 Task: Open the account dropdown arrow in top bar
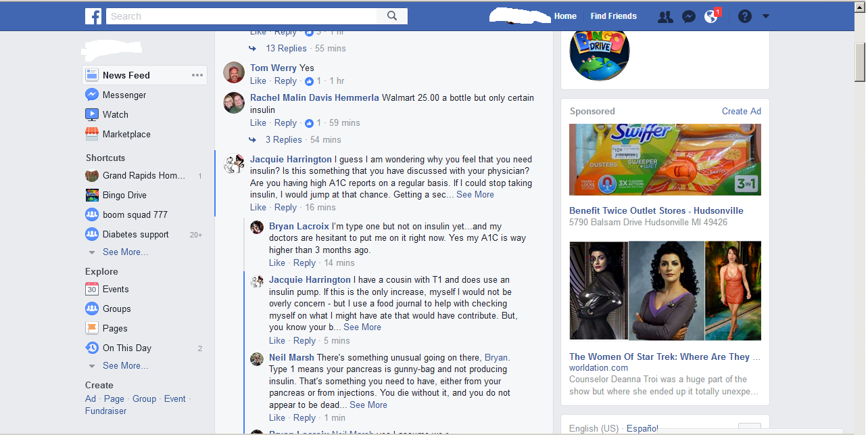pyautogui.click(x=766, y=16)
